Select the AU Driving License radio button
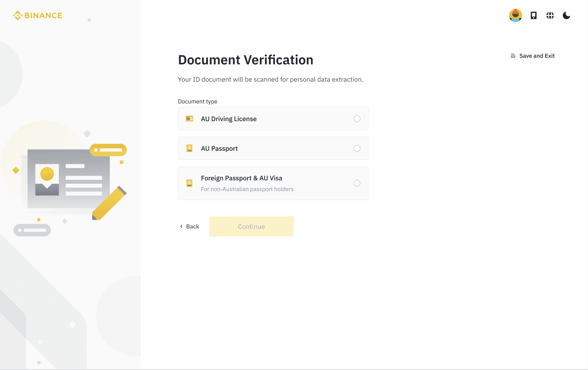 (357, 119)
